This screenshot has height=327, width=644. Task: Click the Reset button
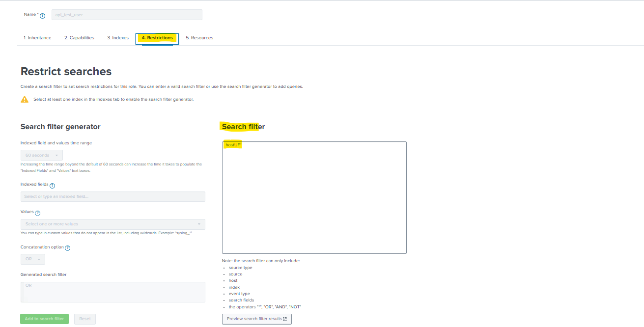coord(84,319)
